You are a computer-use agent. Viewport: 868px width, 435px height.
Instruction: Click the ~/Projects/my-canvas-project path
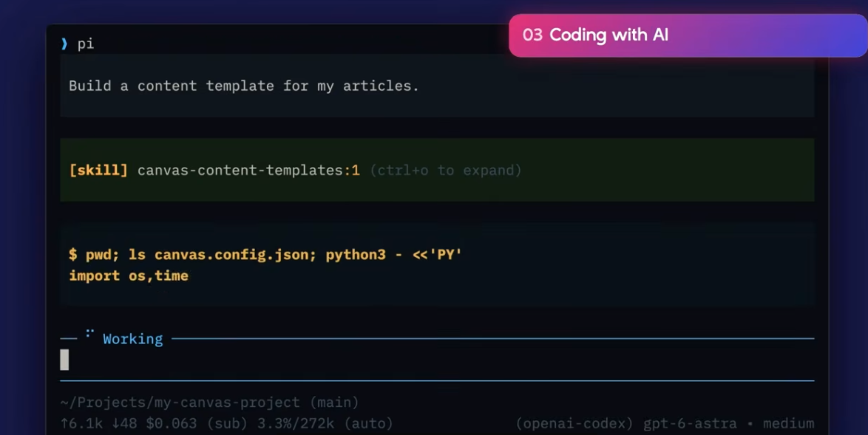point(180,403)
